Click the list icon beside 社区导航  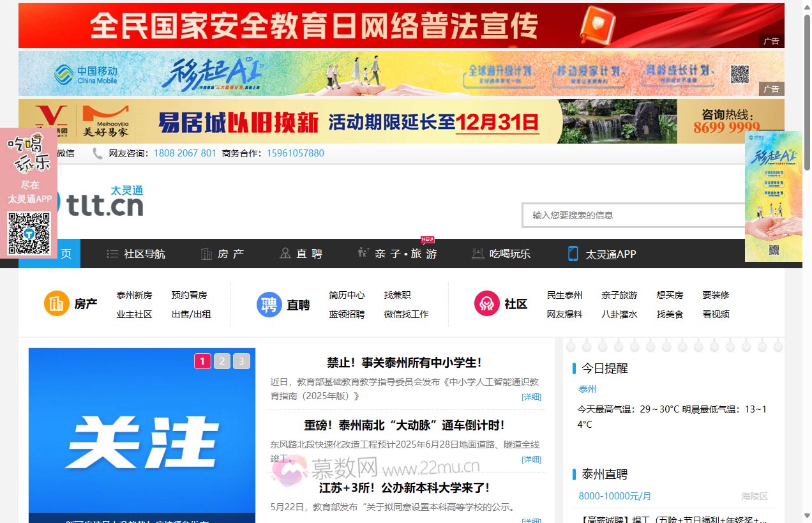click(x=111, y=254)
